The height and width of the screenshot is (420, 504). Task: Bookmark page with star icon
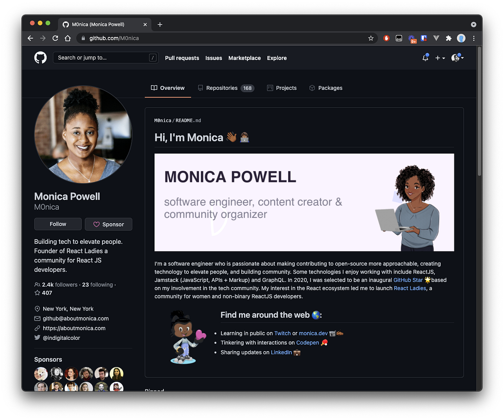[x=371, y=38]
